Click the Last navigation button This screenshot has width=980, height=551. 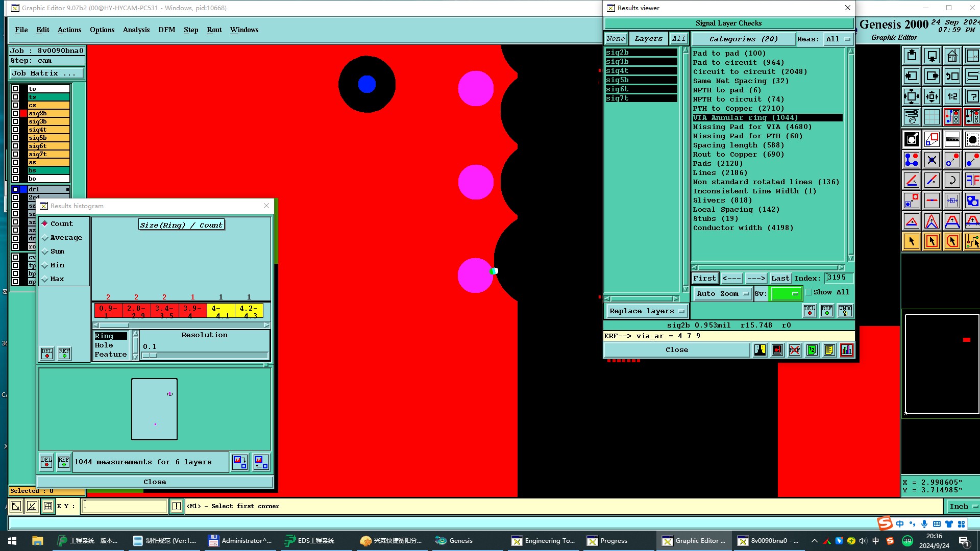tap(780, 278)
